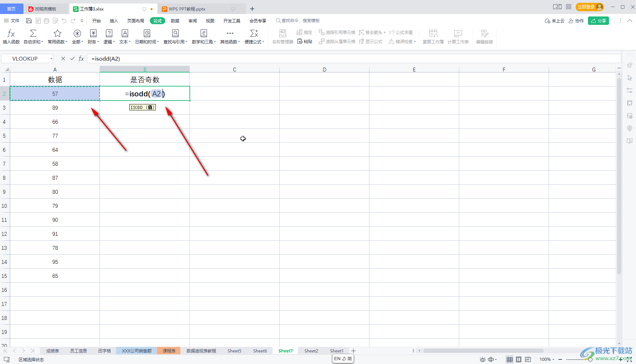The width and height of the screenshot is (636, 364).
Task: Click the AutoSum sigma icon
Action: pos(33,34)
